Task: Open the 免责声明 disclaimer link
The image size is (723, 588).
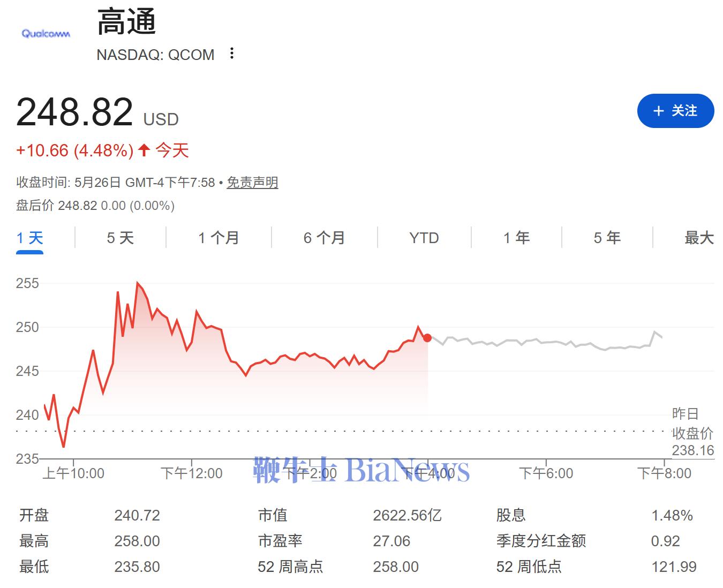Action: click(x=252, y=183)
